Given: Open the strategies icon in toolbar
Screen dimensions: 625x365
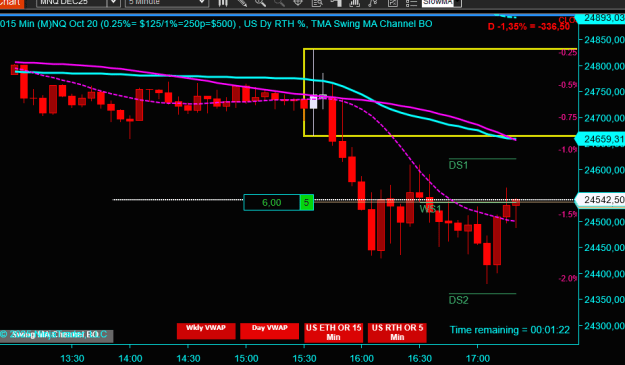Looking at the screenshot, I should (x=373, y=3).
